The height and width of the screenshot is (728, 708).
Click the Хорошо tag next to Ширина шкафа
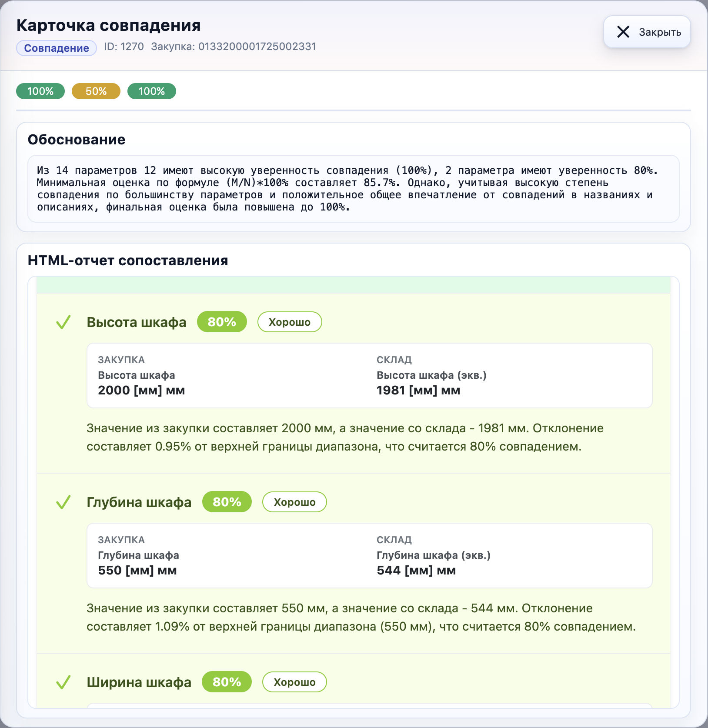(x=294, y=682)
